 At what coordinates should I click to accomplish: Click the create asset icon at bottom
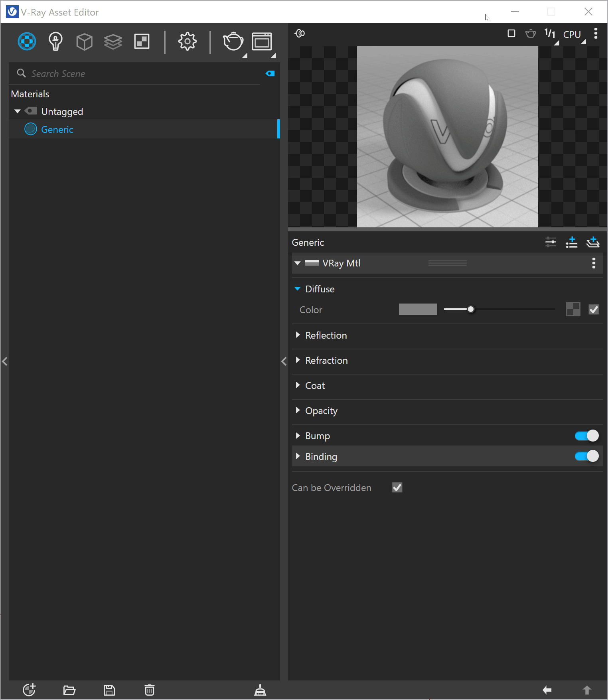tap(29, 690)
